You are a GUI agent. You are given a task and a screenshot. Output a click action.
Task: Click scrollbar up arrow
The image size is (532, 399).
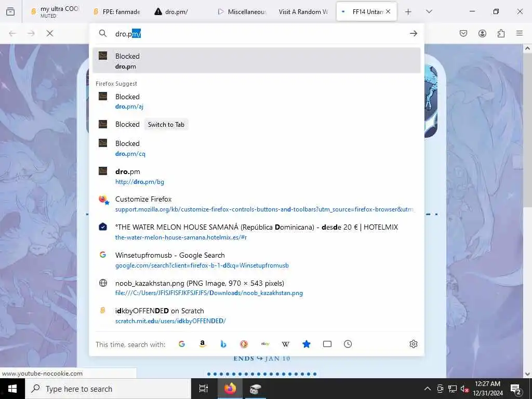[527, 48]
